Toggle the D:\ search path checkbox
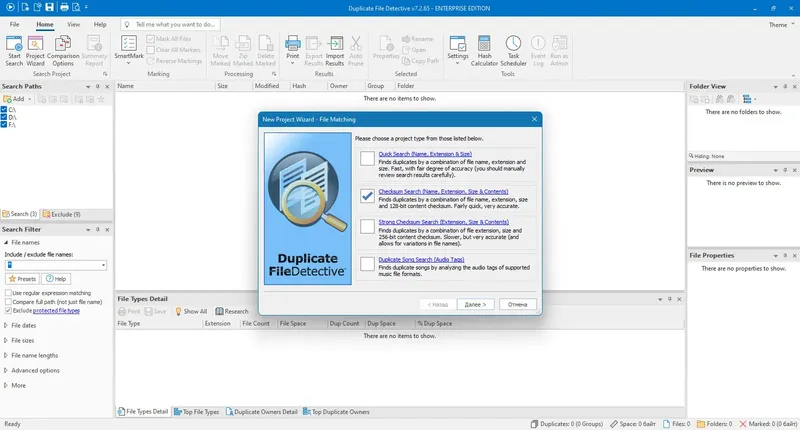The width and height of the screenshot is (800, 430). pos(4,117)
